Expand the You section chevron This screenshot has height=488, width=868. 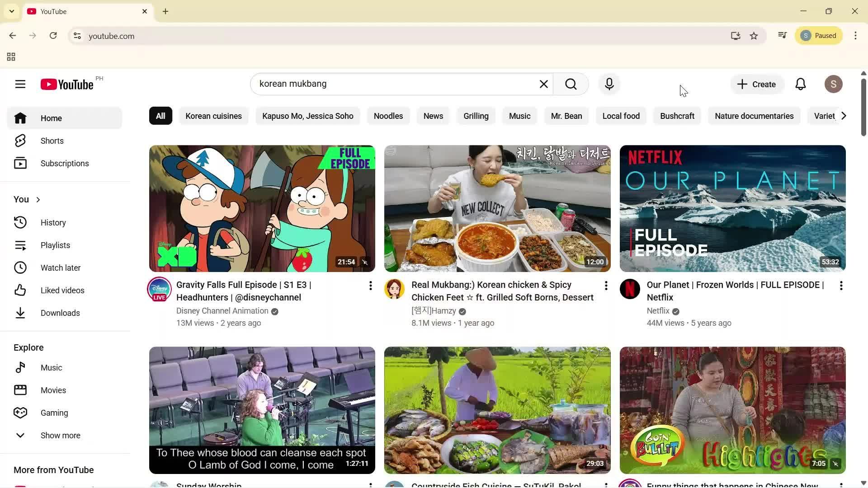tap(38, 200)
